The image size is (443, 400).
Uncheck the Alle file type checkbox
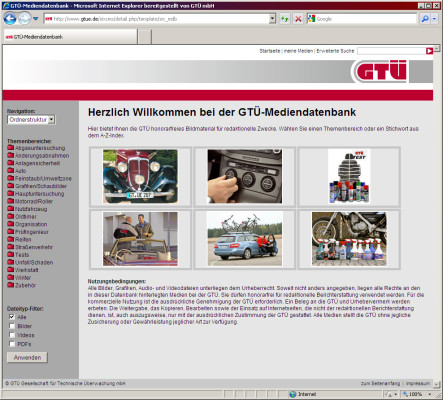[12, 317]
